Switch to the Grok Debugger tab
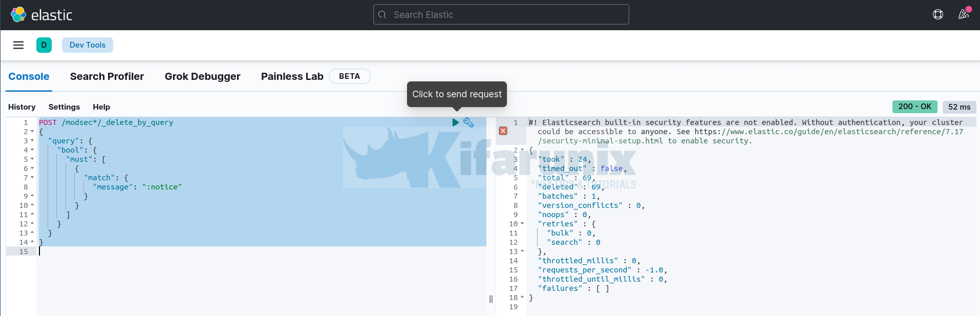 point(202,76)
